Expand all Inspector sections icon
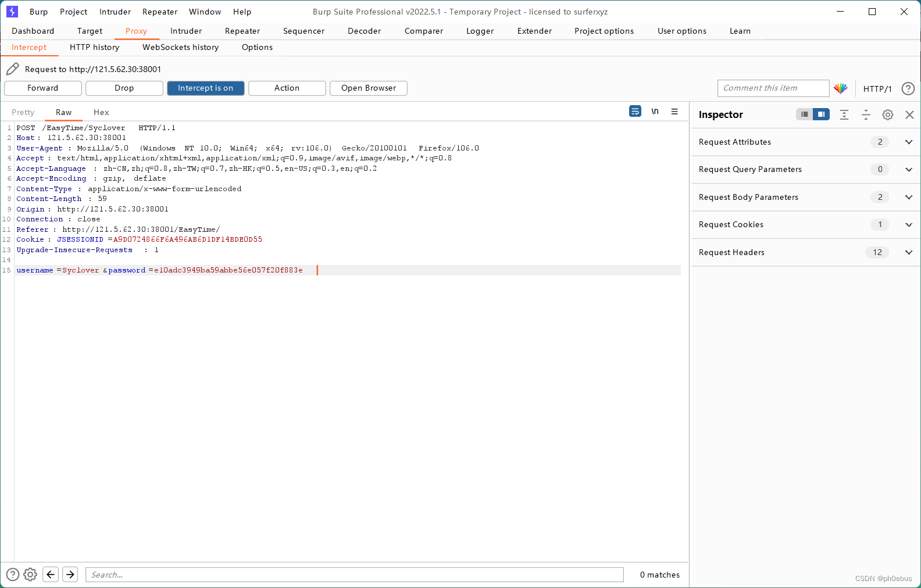 pyautogui.click(x=844, y=114)
